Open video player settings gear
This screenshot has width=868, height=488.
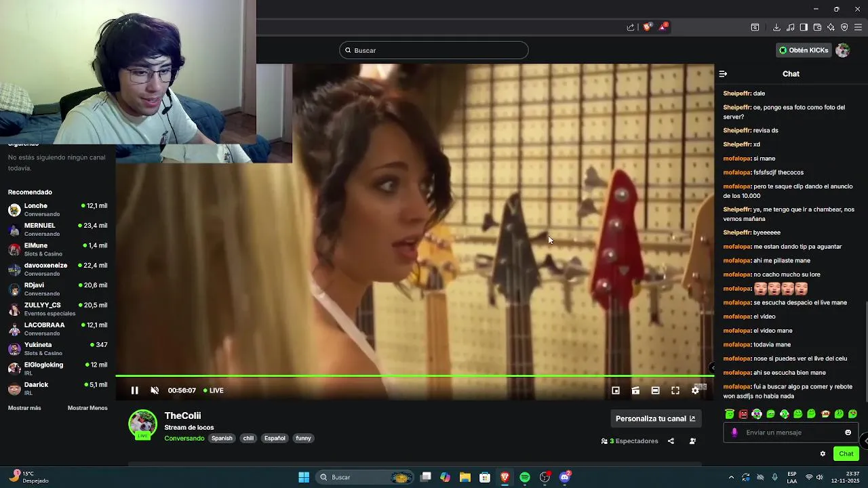click(x=695, y=390)
